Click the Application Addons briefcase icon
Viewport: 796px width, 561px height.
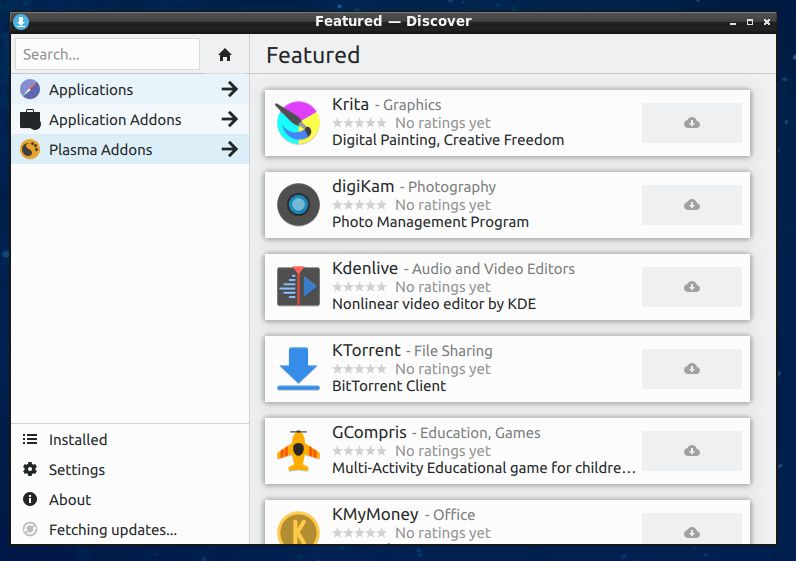(30, 119)
